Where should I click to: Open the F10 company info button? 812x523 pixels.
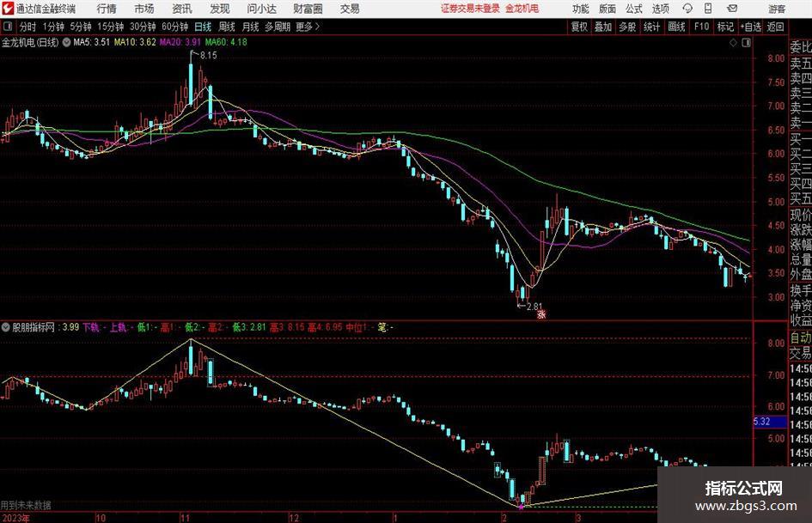point(701,27)
